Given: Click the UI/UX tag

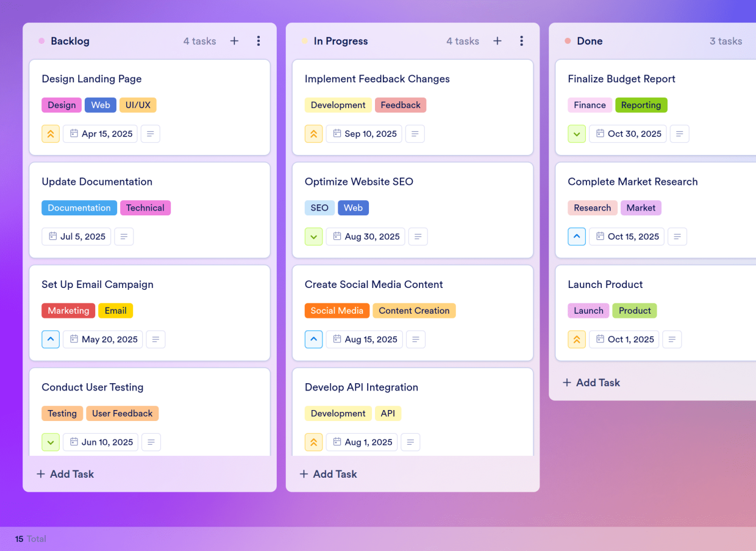Looking at the screenshot, I should pos(138,105).
